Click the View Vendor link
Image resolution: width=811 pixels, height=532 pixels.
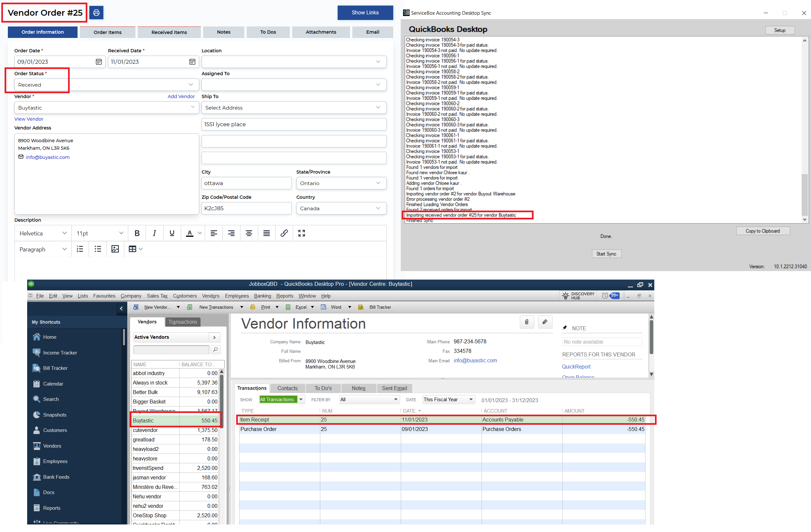[x=28, y=119]
